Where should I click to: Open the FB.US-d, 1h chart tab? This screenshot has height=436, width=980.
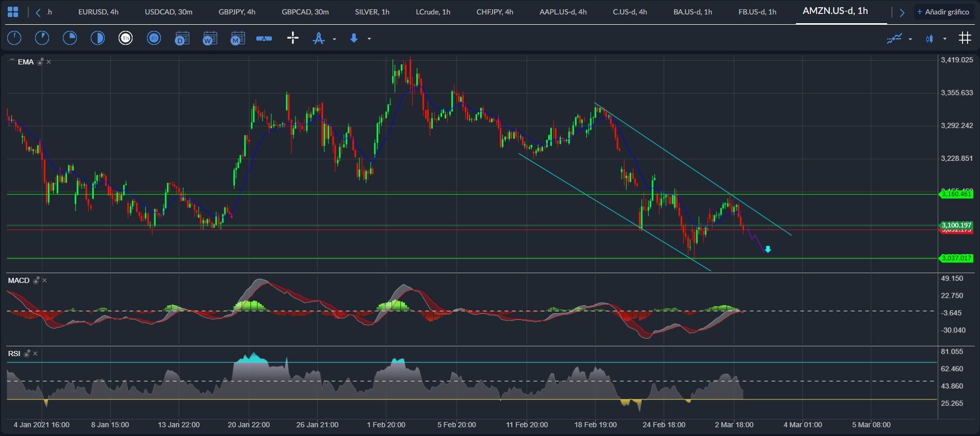point(757,12)
